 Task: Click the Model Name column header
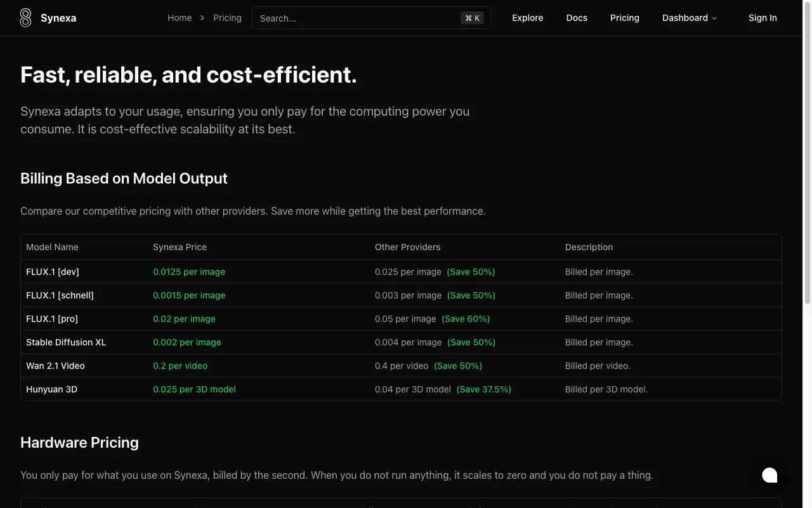click(x=52, y=247)
